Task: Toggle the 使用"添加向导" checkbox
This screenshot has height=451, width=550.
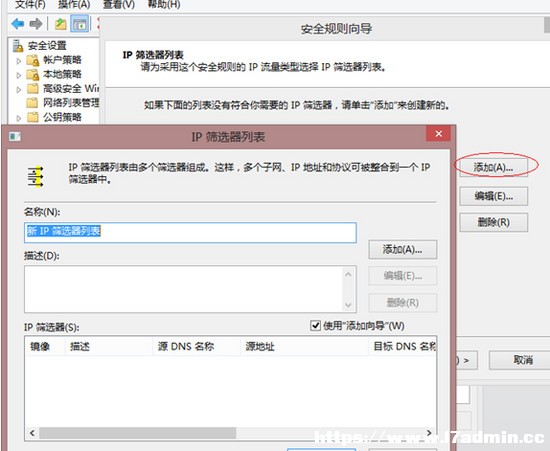Action: 315,325
